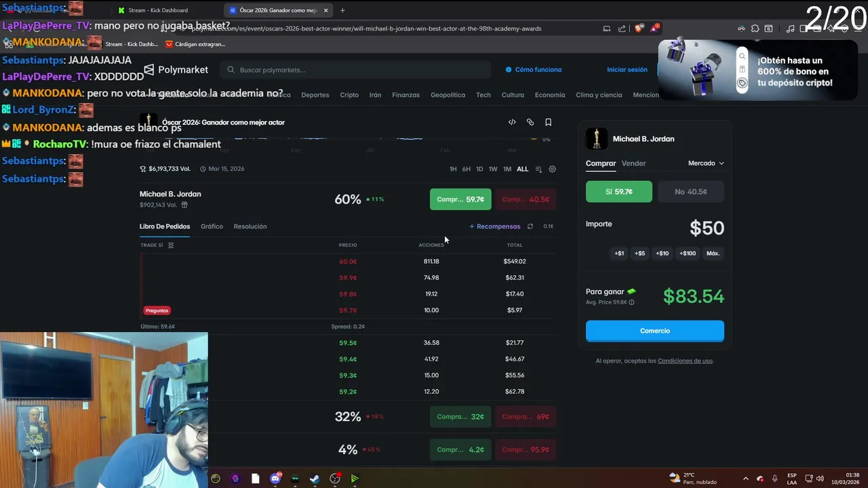Open the Condiciones de uso link
The width and height of the screenshot is (868, 488).
[685, 361]
